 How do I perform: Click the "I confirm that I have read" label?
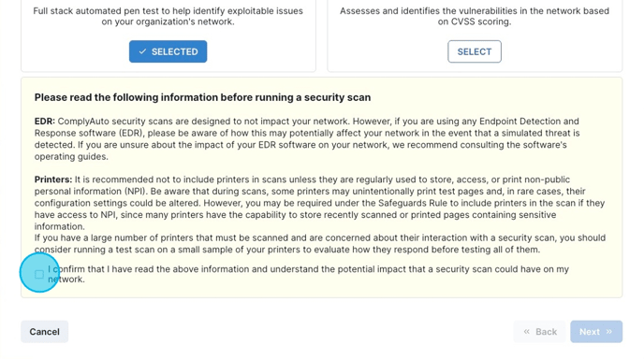pos(308,274)
